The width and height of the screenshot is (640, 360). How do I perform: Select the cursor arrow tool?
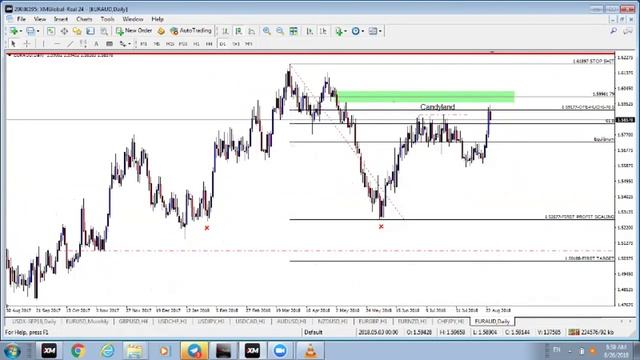(13, 44)
